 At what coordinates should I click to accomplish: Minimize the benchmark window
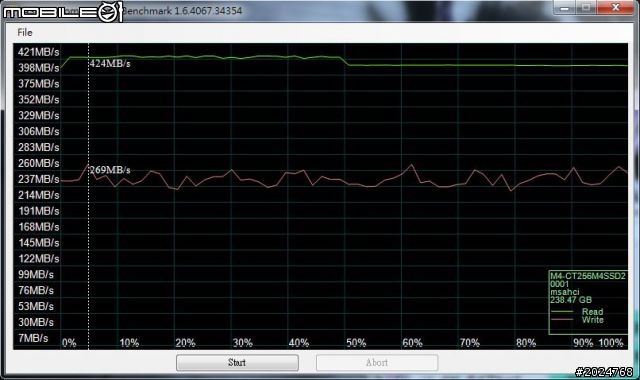click(564, 8)
